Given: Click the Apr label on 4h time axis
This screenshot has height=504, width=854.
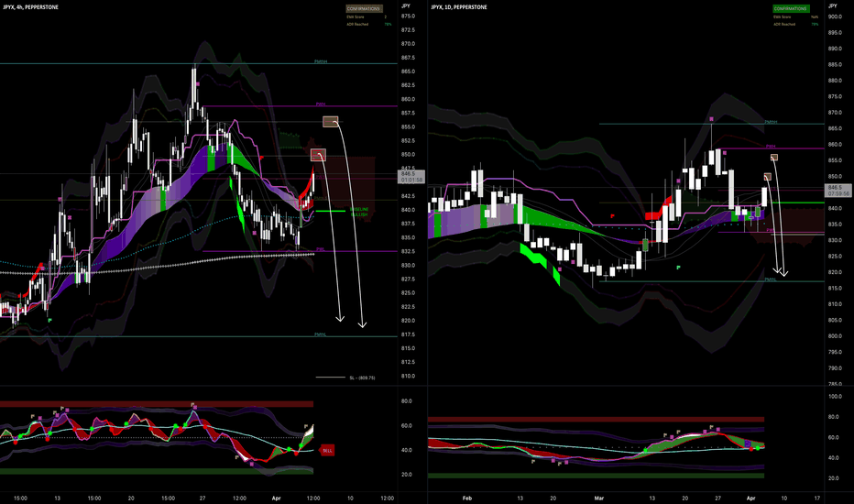Looking at the screenshot, I should (x=276, y=498).
